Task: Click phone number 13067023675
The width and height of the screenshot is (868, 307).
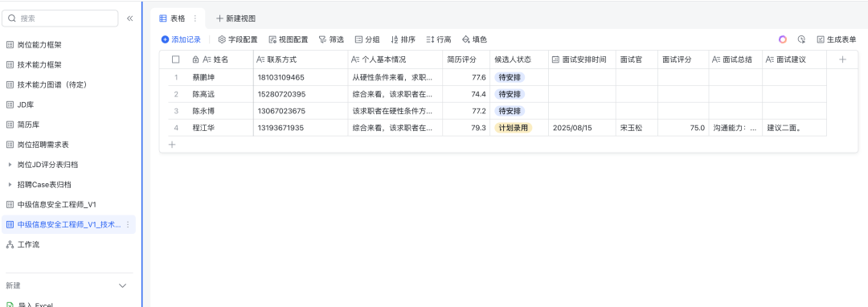Action: (x=301, y=111)
